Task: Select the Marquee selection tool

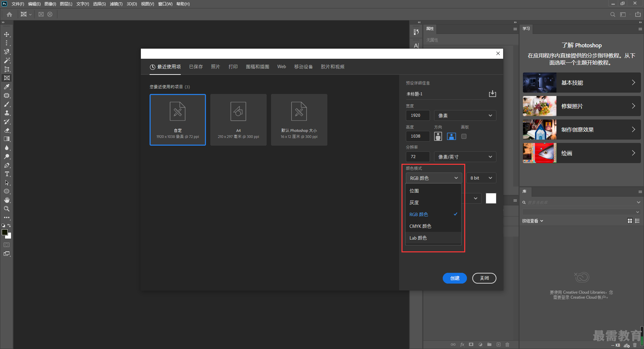Action: pos(7,43)
